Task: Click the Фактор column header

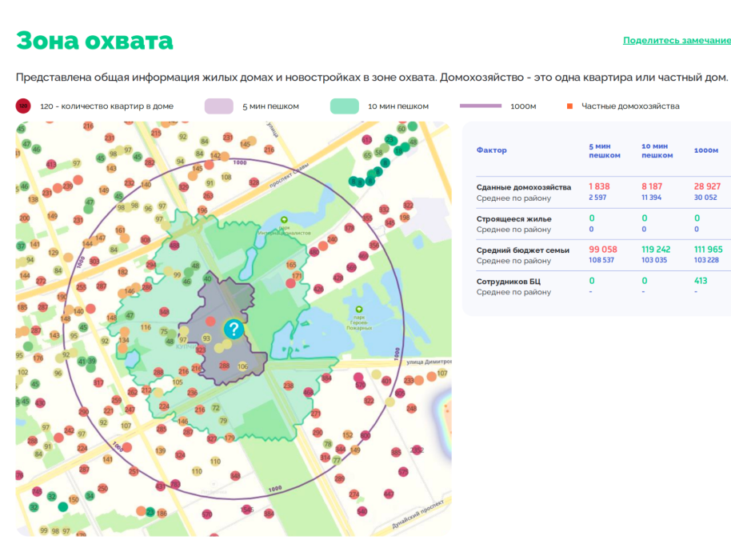Action: point(491,150)
